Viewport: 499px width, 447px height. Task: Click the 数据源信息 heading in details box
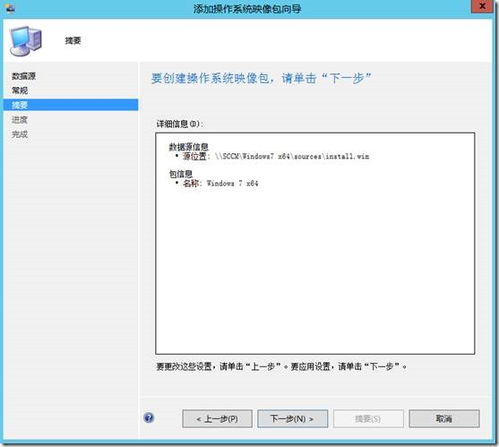(189, 147)
